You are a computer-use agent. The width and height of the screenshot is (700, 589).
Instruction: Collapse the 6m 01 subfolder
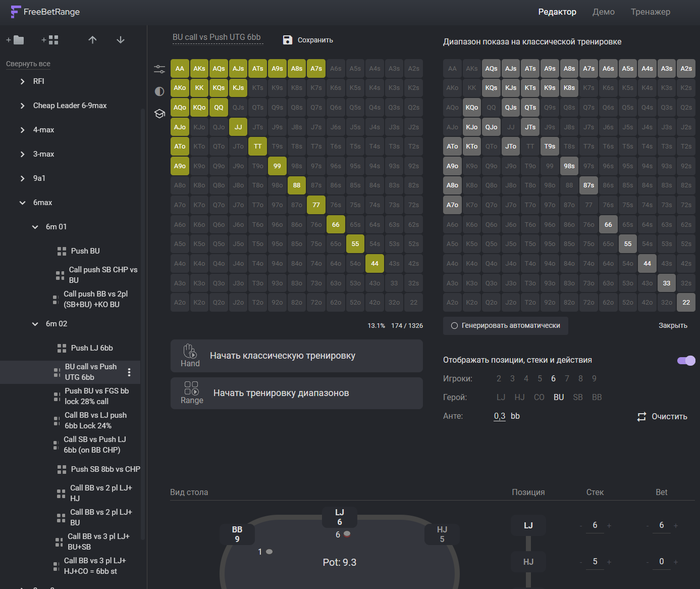click(35, 227)
